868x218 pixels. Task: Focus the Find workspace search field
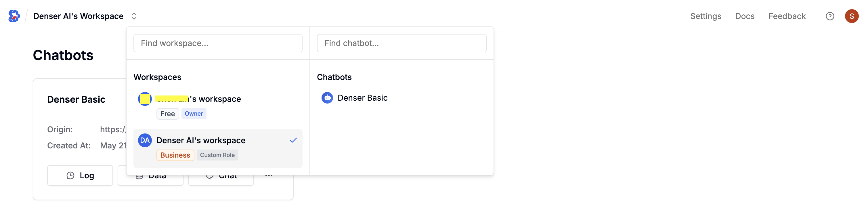tap(218, 43)
